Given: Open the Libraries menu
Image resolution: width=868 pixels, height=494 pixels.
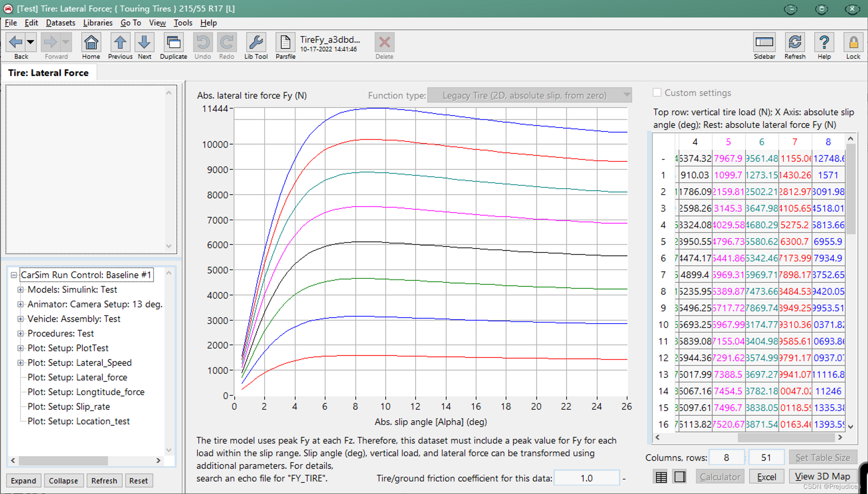Looking at the screenshot, I should (x=98, y=23).
